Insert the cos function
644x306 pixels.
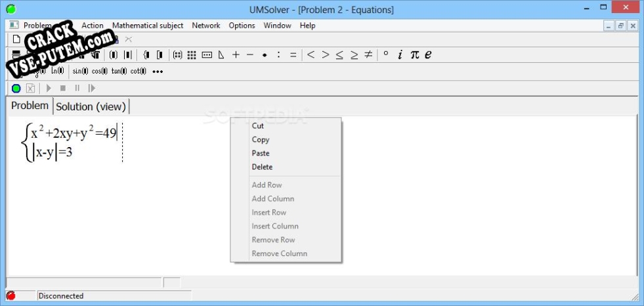point(99,72)
